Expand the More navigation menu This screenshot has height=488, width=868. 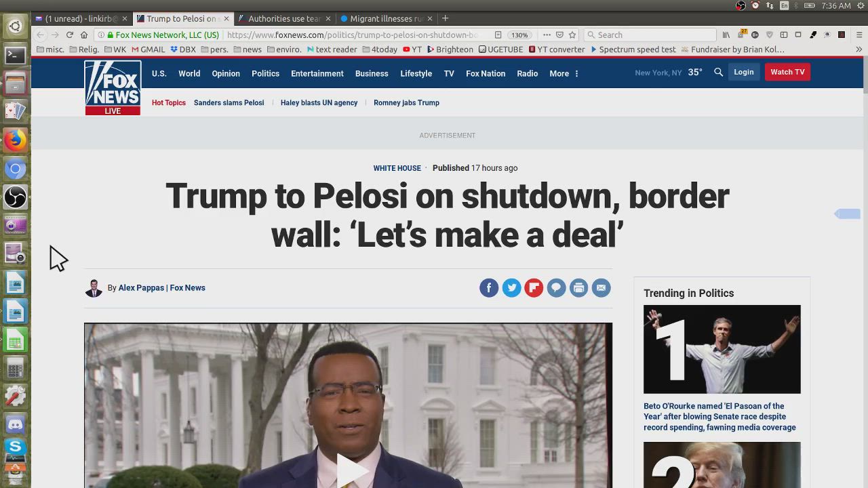tap(564, 73)
